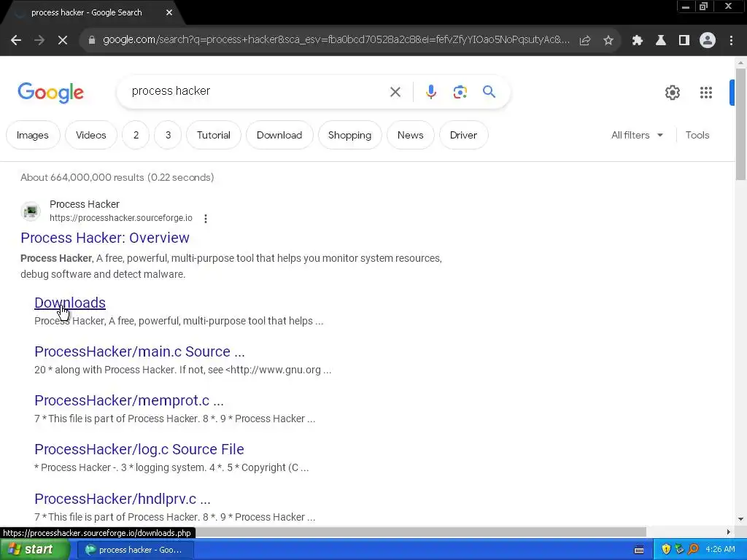Click the Google logo
The image size is (747, 560).
point(50,93)
